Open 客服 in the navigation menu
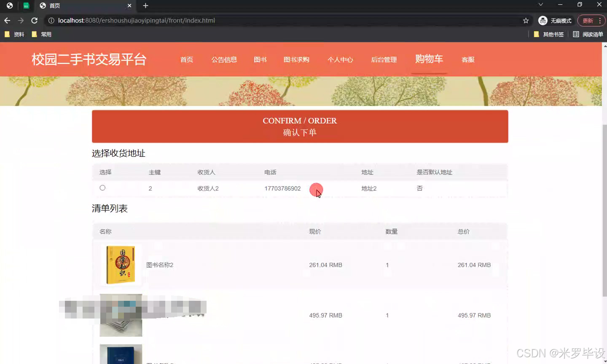 point(468,59)
